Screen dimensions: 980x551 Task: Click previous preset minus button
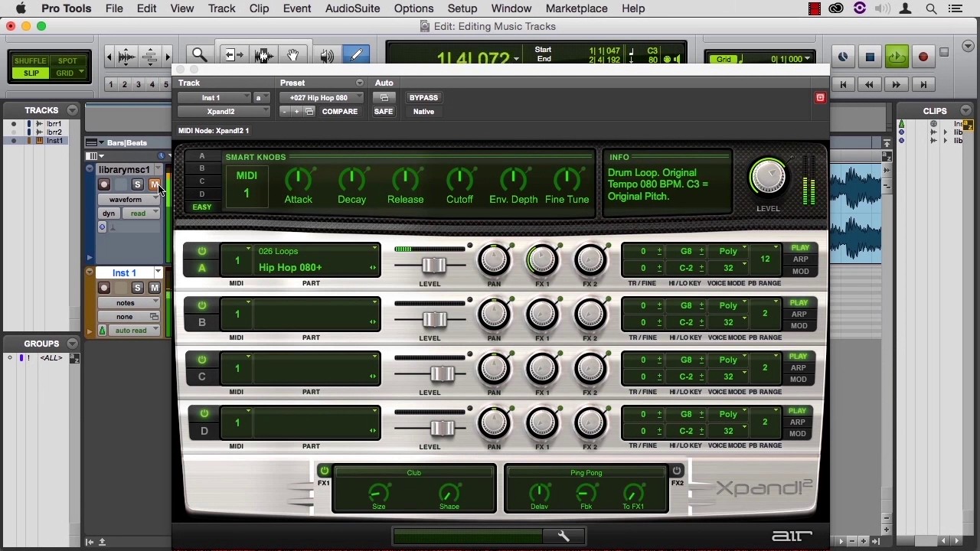pos(285,112)
